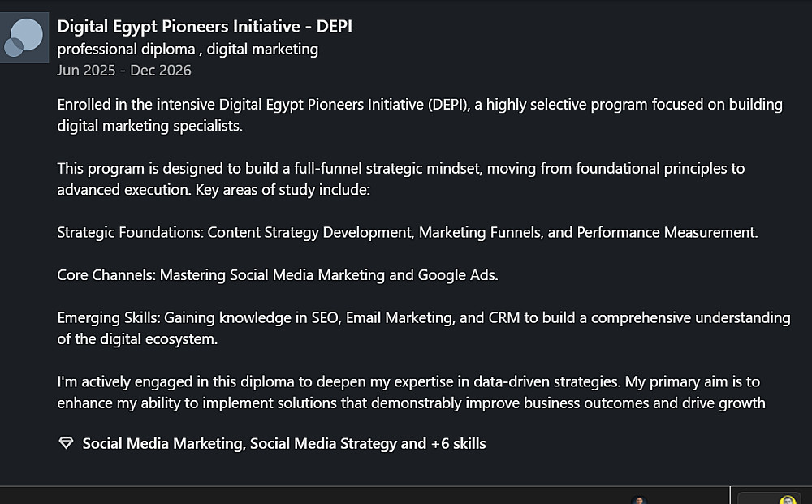Click the 'digital marketing specialists.' line
Screen dimensions: 812x504
[150, 126]
